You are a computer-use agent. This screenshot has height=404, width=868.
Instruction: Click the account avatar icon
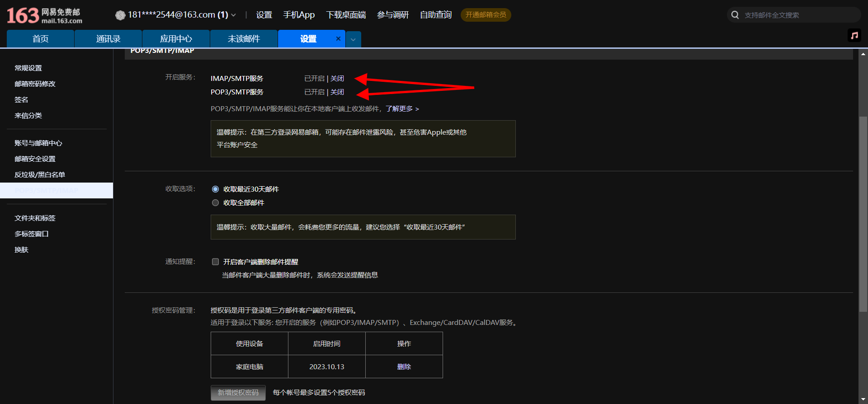click(x=120, y=15)
